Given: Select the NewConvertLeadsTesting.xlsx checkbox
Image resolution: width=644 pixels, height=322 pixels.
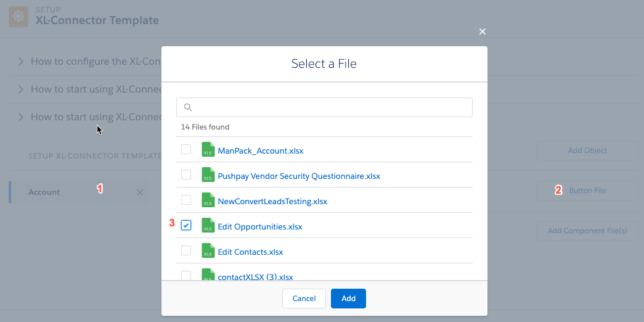Looking at the screenshot, I should 186,200.
